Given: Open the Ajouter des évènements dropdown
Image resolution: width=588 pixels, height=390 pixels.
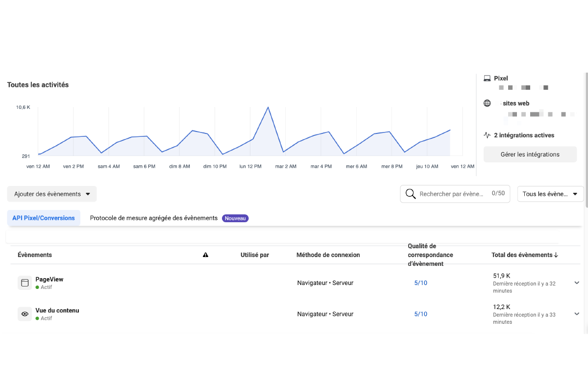Looking at the screenshot, I should point(52,194).
